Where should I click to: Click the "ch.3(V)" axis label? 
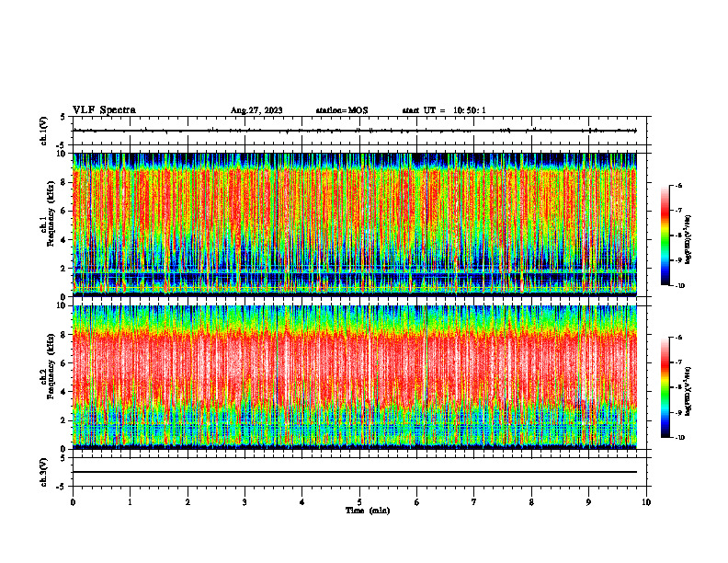point(44,472)
